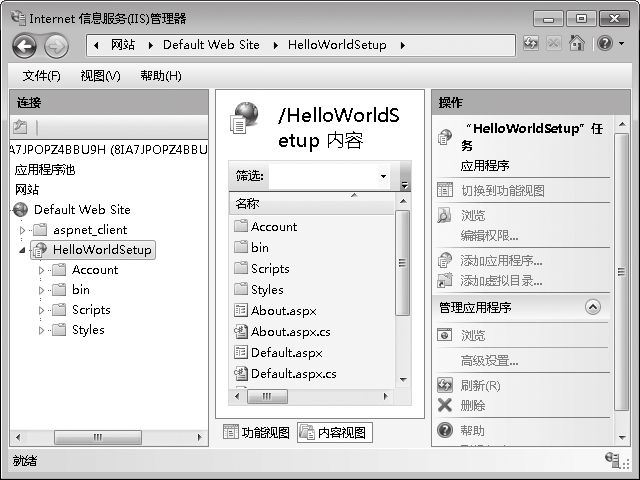Click the Stop icon beside the address bar
The height and width of the screenshot is (480, 640).
point(554,43)
